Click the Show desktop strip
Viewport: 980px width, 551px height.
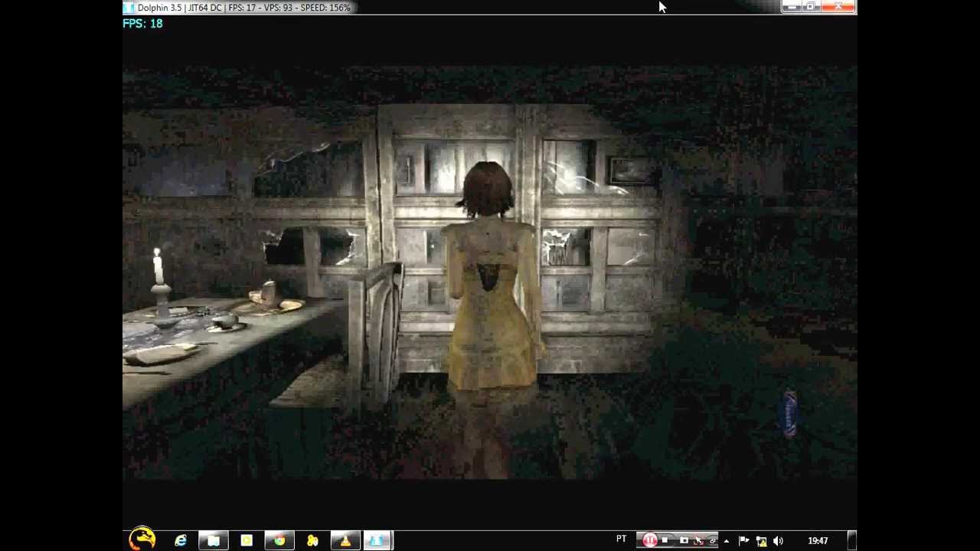(x=852, y=540)
